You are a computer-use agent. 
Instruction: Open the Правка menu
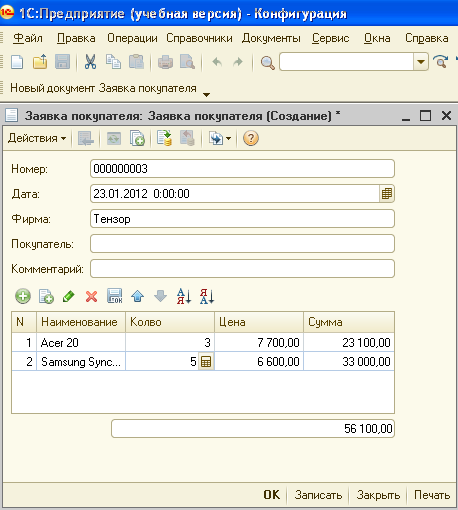point(76,38)
